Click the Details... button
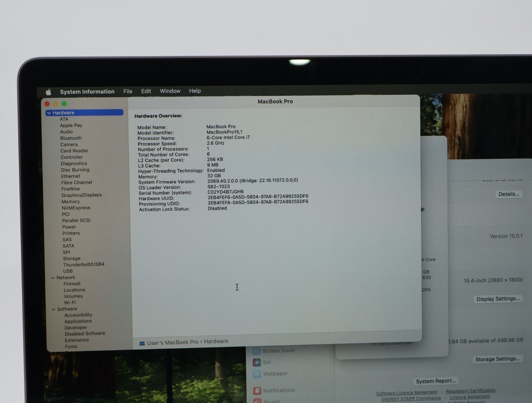 coord(508,194)
